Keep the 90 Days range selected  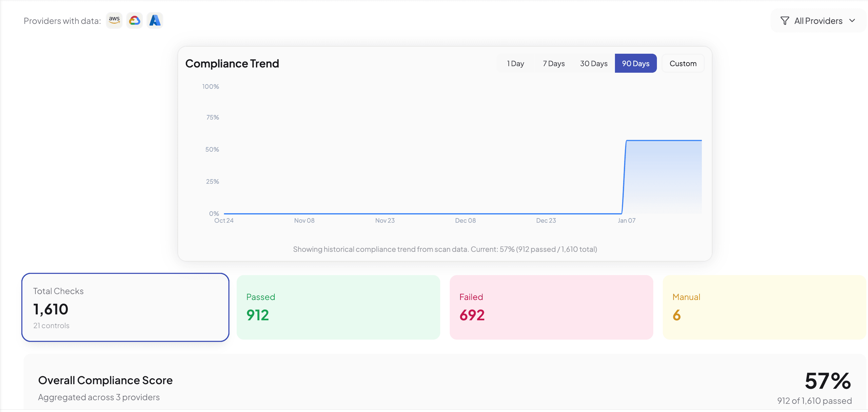pos(636,63)
